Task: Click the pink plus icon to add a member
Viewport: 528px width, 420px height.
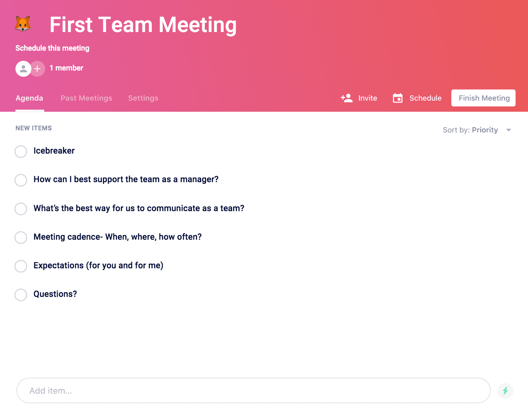Action: click(37, 69)
